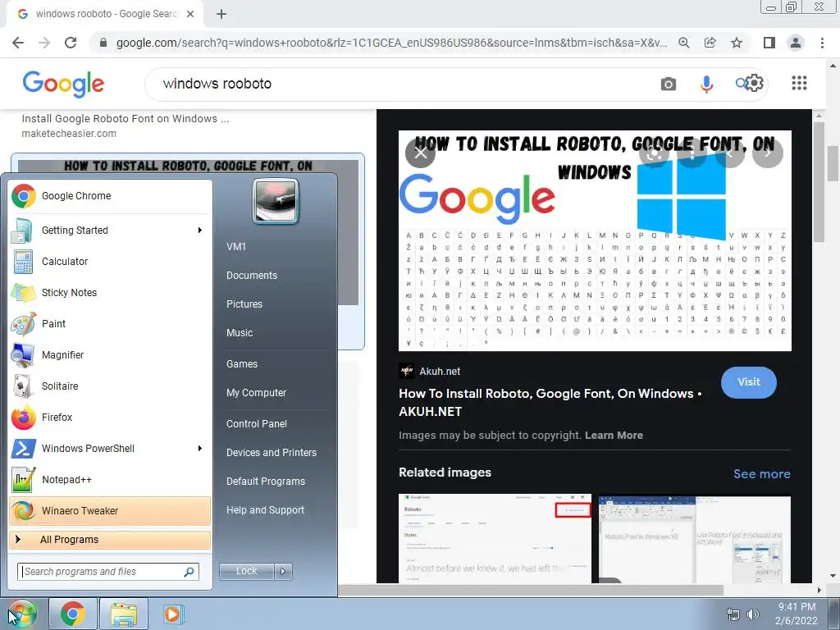Open the Roboto install preview image
Image resolution: width=840 pixels, height=630 pixels.
click(x=595, y=241)
